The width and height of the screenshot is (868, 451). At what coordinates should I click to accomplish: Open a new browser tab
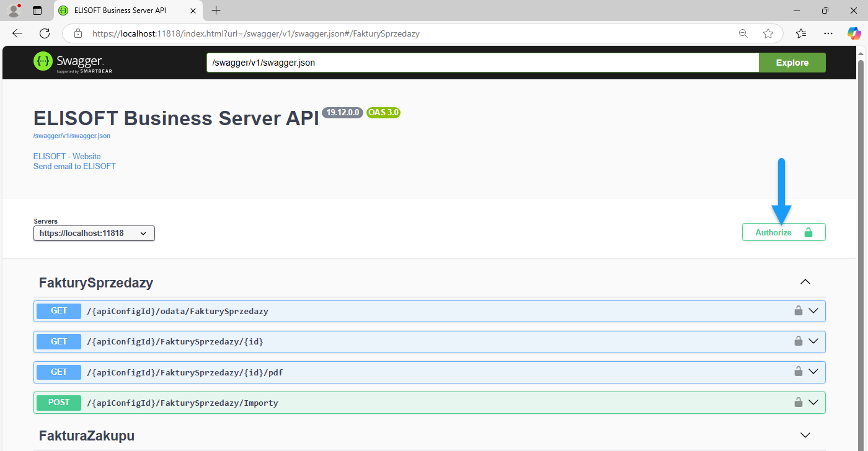(216, 11)
